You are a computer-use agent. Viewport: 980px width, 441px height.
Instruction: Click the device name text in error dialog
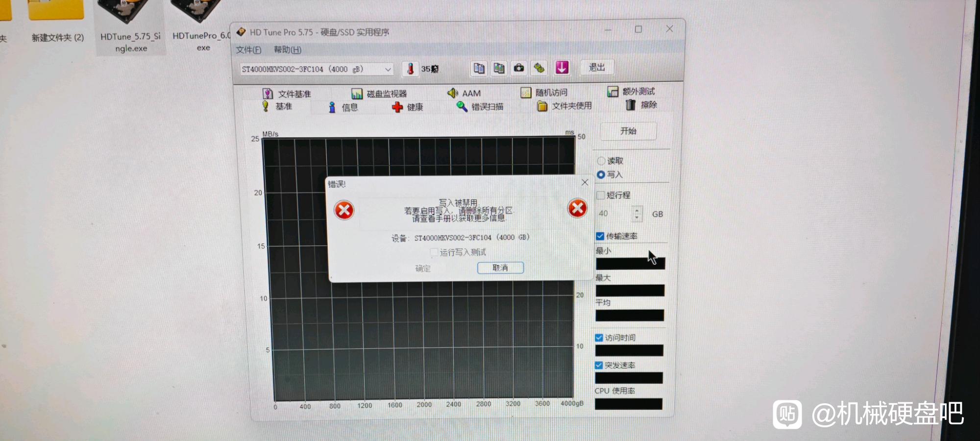(x=472, y=238)
